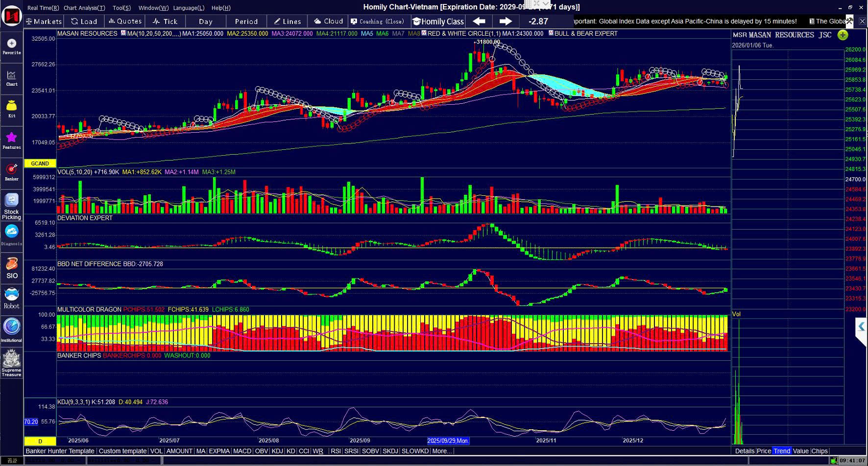The image size is (868, 466).
Task: Click the Features star icon
Action: tap(12, 140)
